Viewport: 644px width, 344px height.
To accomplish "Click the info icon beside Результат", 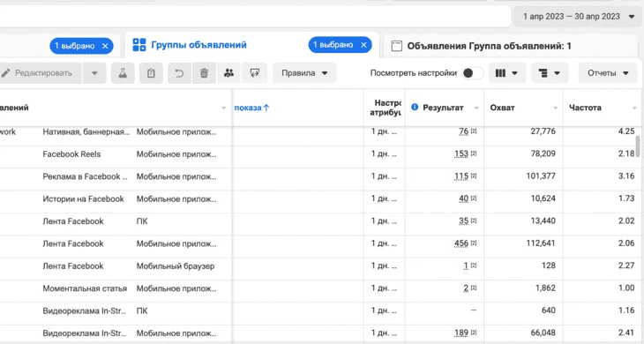I will (x=415, y=107).
